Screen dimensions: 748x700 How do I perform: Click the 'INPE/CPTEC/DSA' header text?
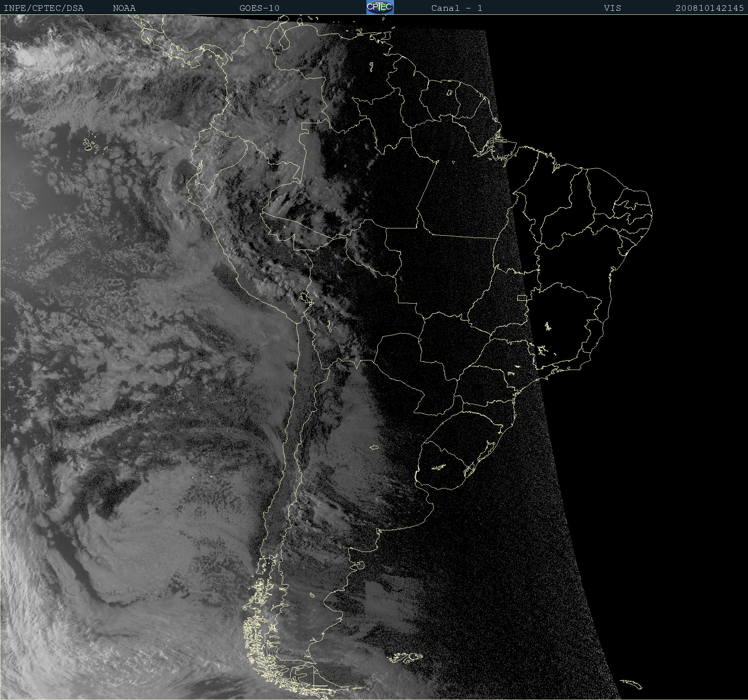(x=44, y=8)
